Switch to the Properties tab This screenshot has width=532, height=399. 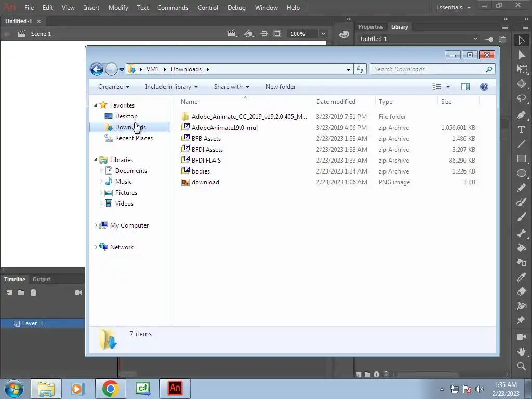click(370, 27)
